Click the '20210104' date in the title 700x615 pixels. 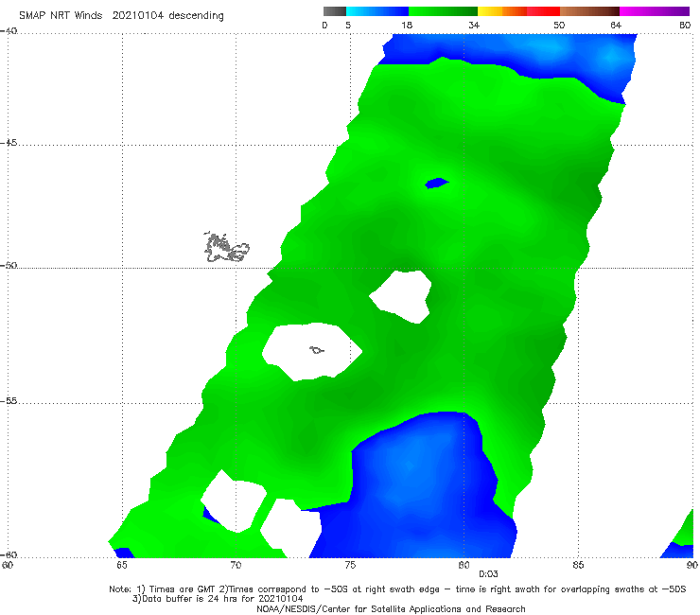coord(137,16)
